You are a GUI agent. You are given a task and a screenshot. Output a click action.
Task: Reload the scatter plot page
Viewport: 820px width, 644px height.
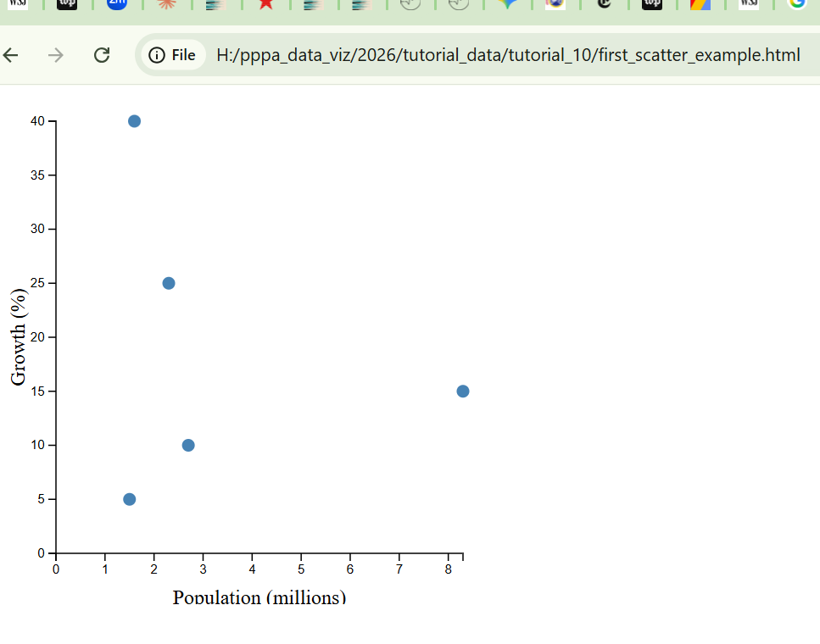(x=102, y=55)
